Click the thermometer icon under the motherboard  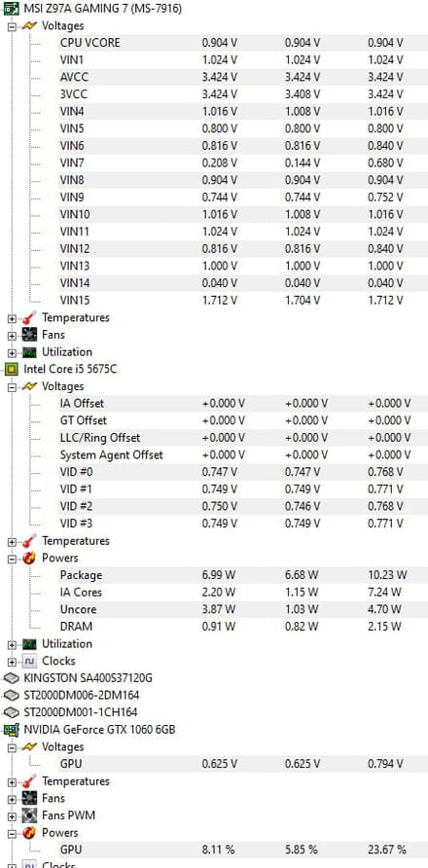pyautogui.click(x=29, y=318)
